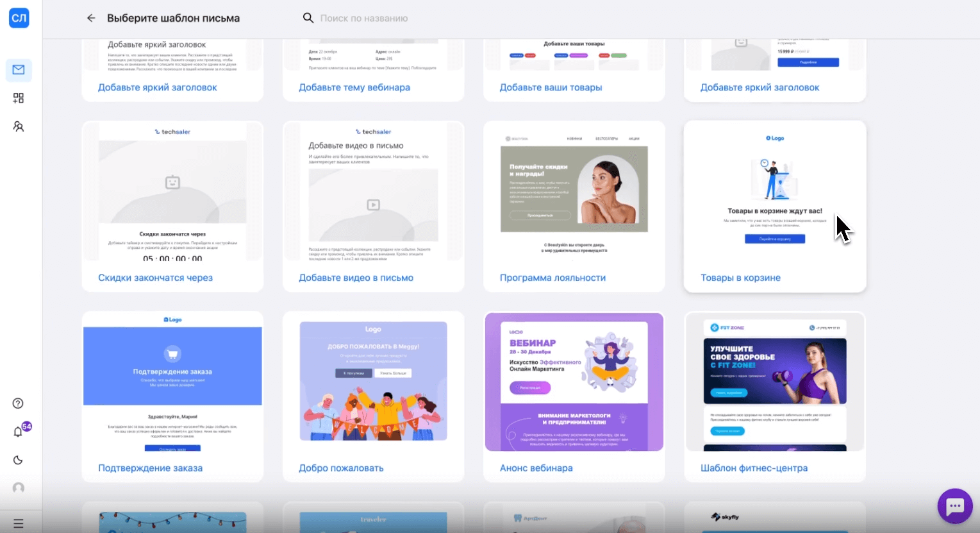The width and height of the screenshot is (980, 533).
Task: Open 'Программа лояльности' template link
Action: coord(552,278)
